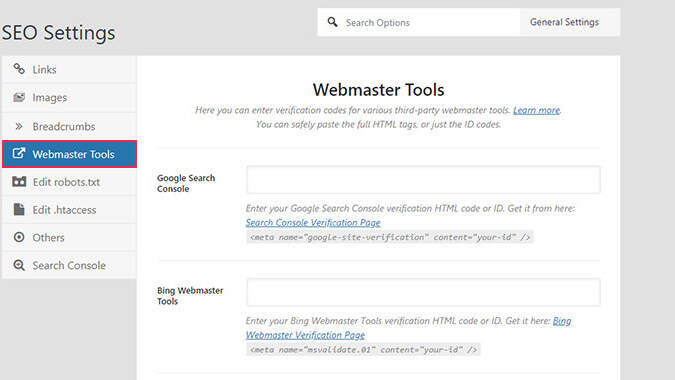Open the Edit robots.txt tab
Screen dimensions: 675x380
coord(69,182)
